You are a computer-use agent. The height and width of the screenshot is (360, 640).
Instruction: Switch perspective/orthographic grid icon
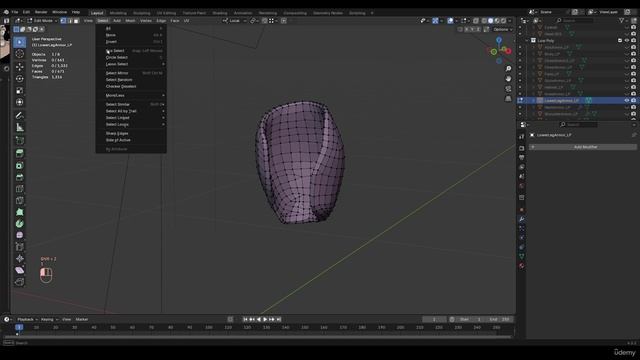[508, 98]
